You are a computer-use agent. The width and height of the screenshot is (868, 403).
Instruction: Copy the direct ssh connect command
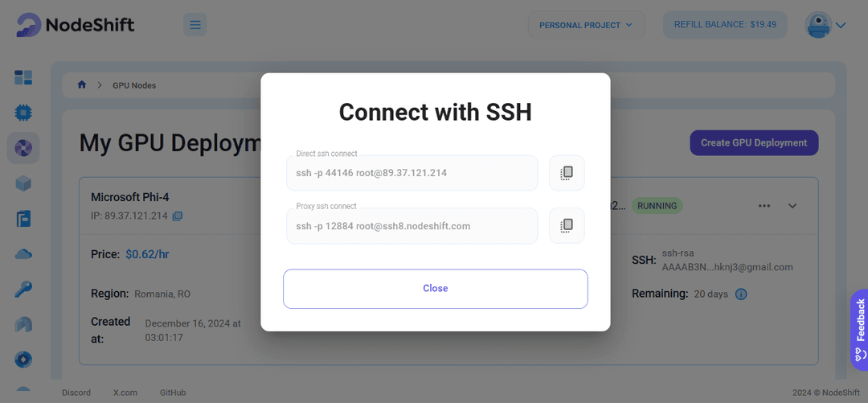click(567, 173)
